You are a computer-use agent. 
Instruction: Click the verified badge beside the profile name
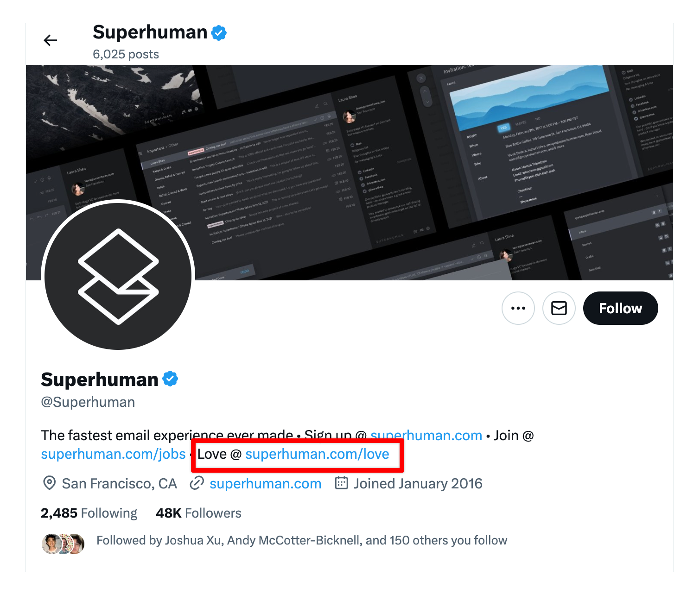point(170,379)
